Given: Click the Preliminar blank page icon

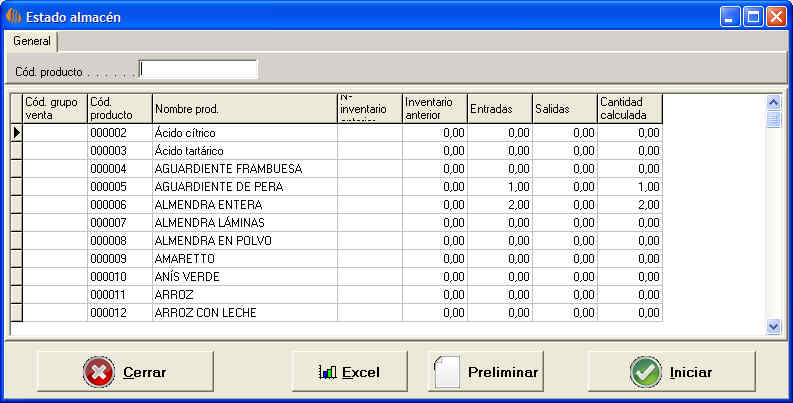Looking at the screenshot, I should point(449,372).
